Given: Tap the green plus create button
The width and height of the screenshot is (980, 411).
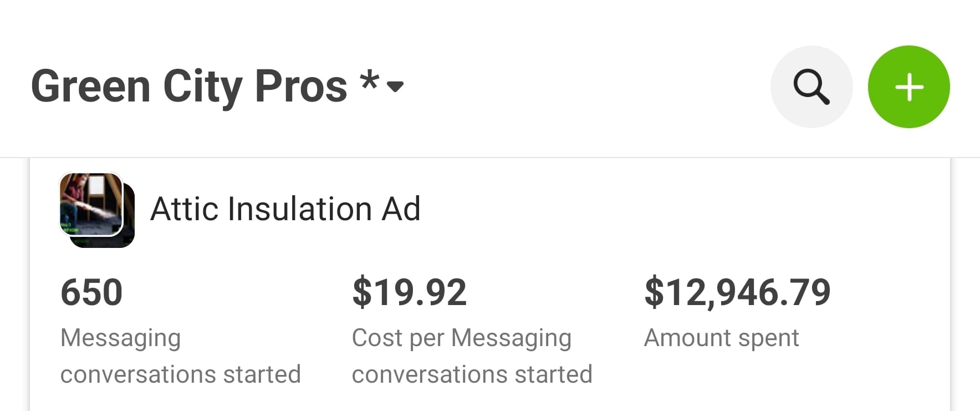Looking at the screenshot, I should (x=908, y=87).
